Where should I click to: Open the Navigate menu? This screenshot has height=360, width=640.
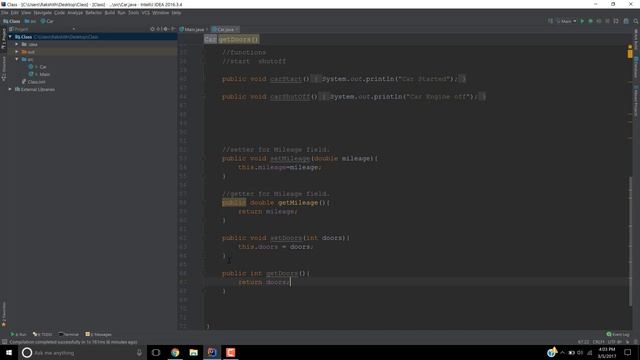(42, 13)
